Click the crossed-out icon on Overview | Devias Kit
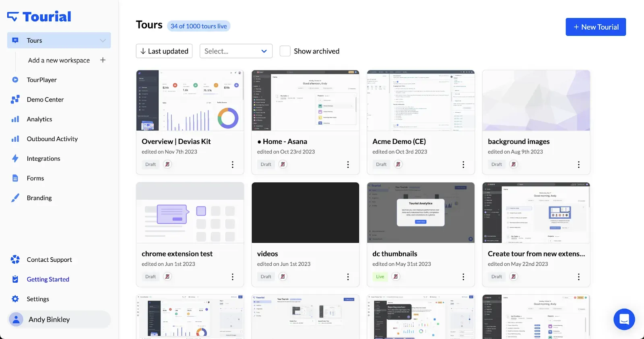This screenshot has height=339, width=644. (x=167, y=164)
